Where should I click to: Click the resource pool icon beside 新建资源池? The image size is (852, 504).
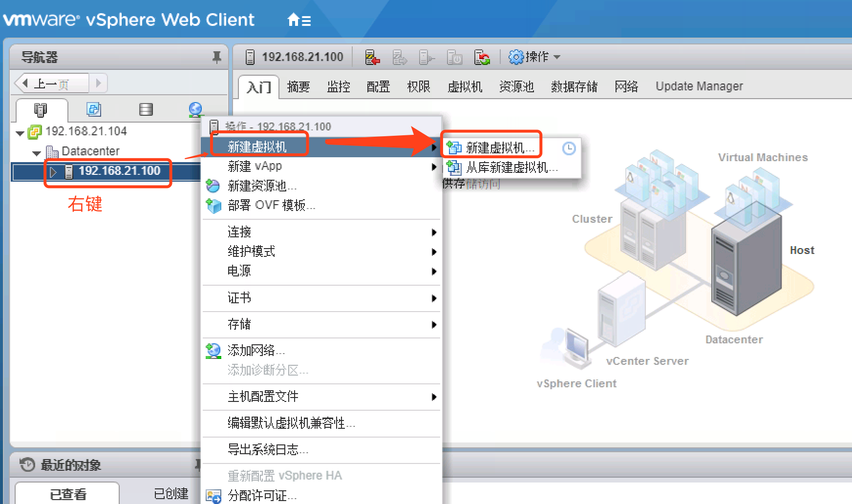tap(213, 186)
